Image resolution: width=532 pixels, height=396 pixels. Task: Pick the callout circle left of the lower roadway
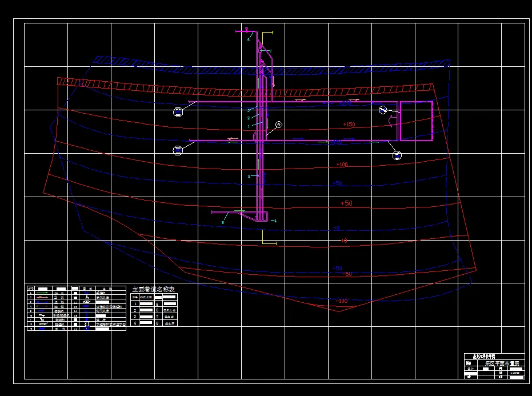[x=178, y=150]
